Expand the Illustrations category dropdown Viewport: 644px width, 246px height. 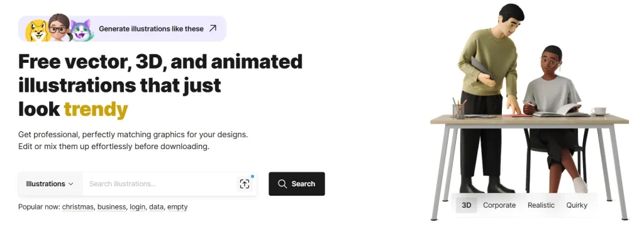[50, 184]
